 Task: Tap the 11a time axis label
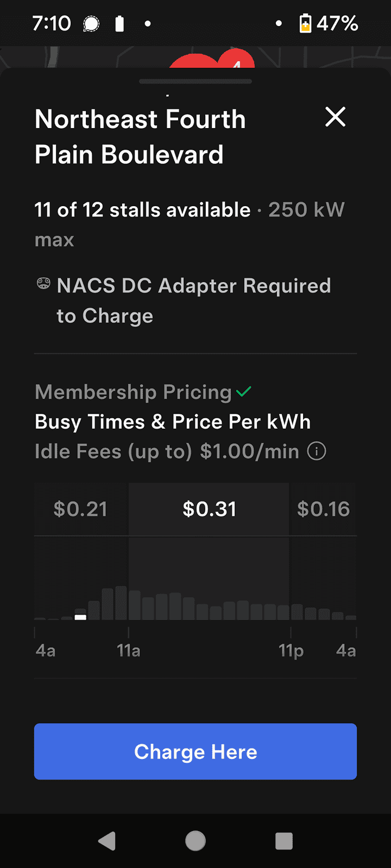point(129,650)
